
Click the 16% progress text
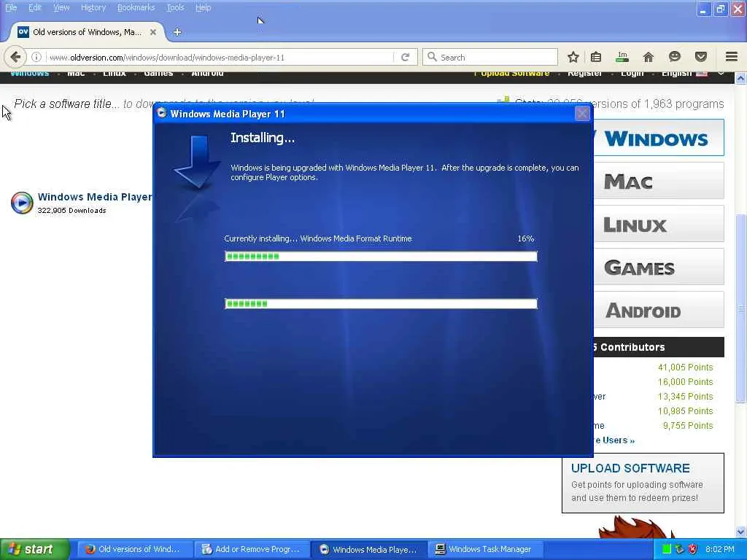point(525,238)
